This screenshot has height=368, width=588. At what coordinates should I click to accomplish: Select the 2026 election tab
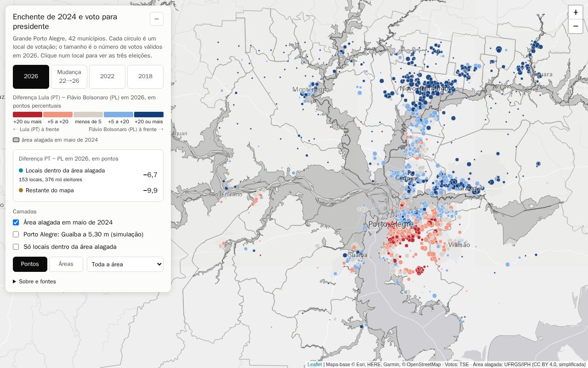(x=31, y=76)
